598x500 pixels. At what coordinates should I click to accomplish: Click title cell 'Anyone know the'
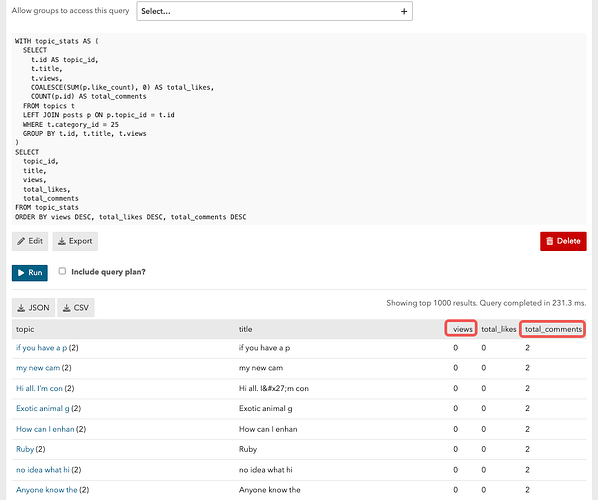(270, 490)
